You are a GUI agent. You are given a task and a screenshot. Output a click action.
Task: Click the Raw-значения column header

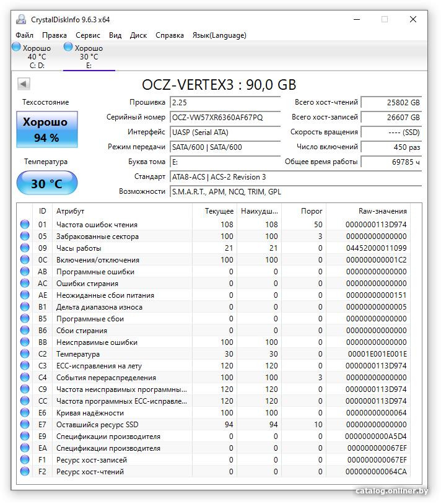coord(369,211)
